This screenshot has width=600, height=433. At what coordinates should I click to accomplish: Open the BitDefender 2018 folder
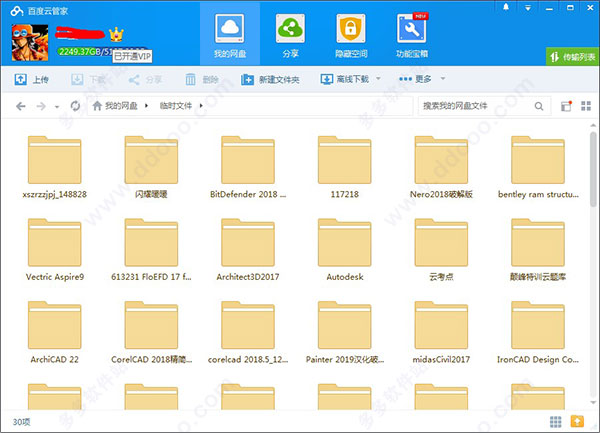click(x=248, y=167)
